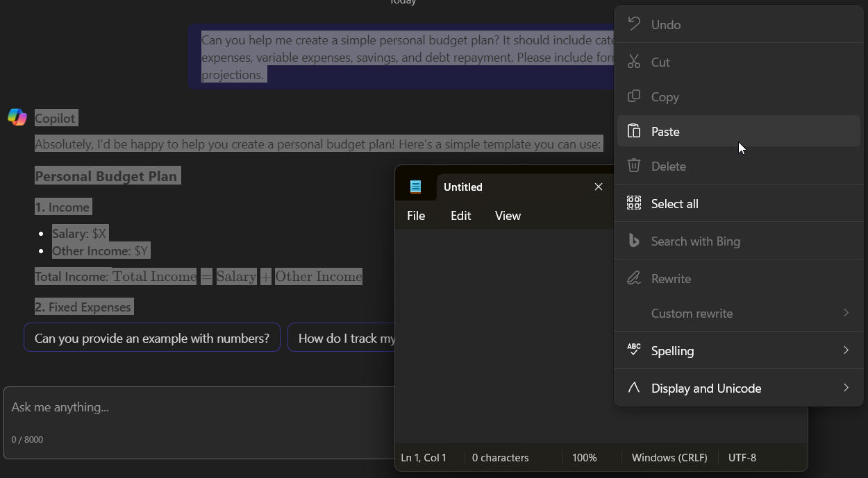Close the Untitled Notepad tab
The height and width of the screenshot is (478, 868).
click(599, 187)
